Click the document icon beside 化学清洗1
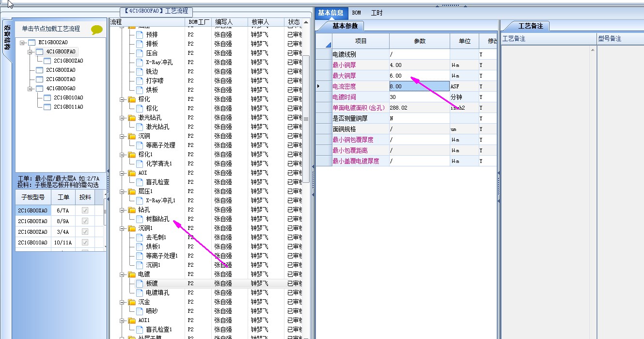This screenshot has height=339, width=644. pyautogui.click(x=140, y=163)
